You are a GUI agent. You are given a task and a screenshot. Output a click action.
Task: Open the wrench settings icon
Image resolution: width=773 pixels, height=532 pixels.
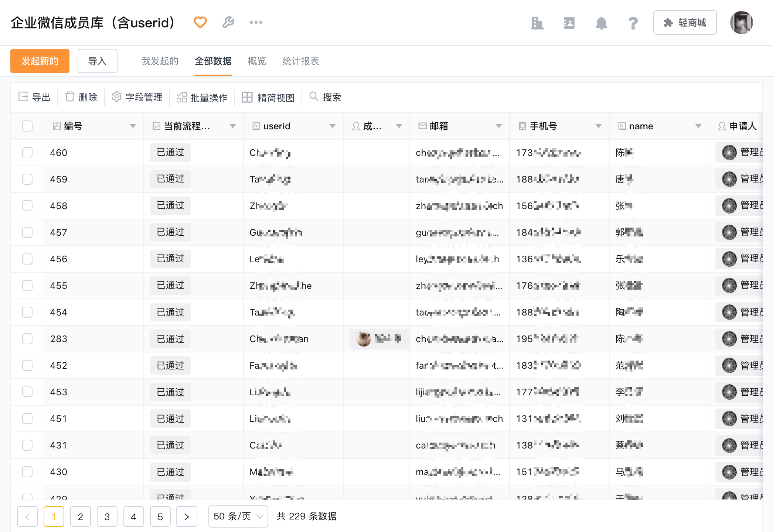(228, 23)
